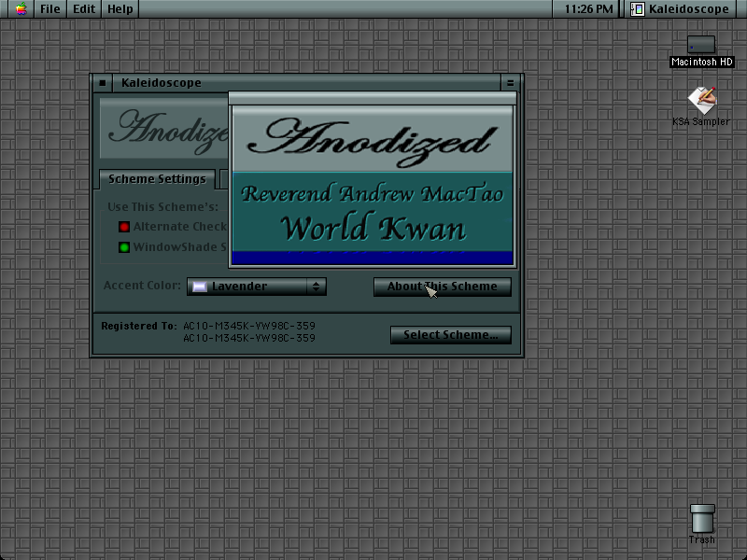Click the Kaleidoscope window title bar
The image size is (747, 560).
[306, 83]
